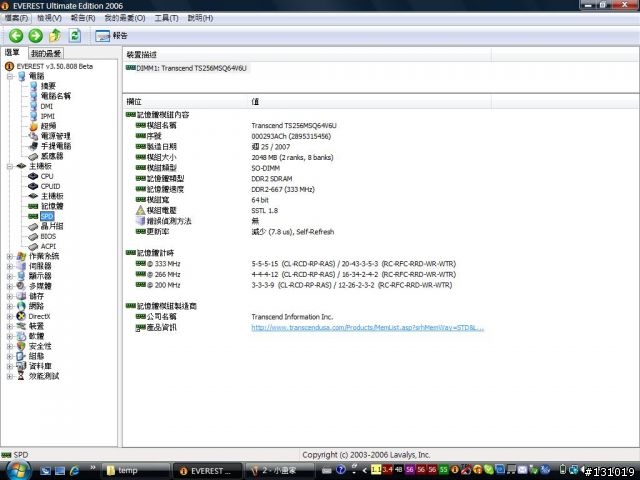The width and height of the screenshot is (640, 480).
Task: Click the 值 column header
Action: 256,102
